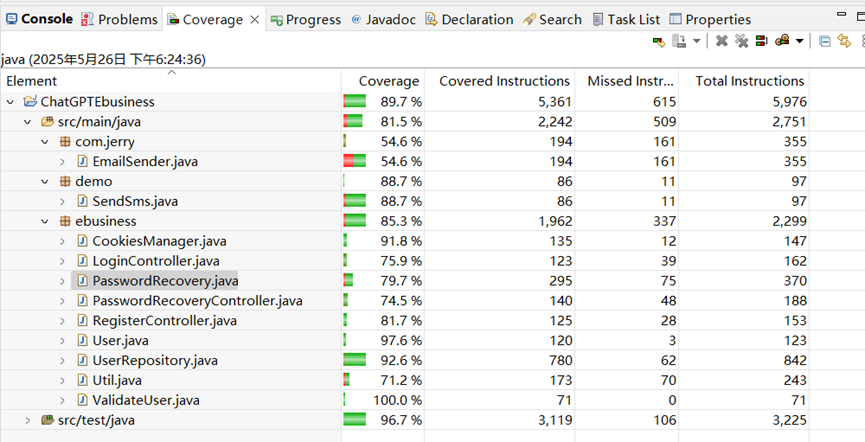
Task: Expand the EmailSender.java node
Action: pos(62,161)
